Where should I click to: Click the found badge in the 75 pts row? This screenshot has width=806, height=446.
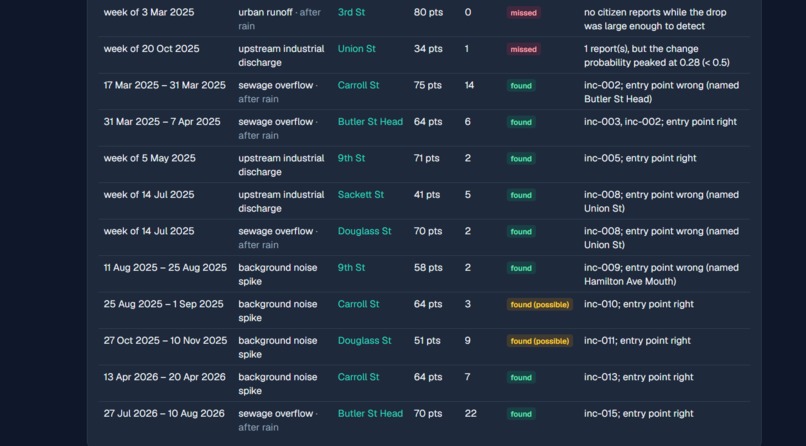pyautogui.click(x=521, y=86)
